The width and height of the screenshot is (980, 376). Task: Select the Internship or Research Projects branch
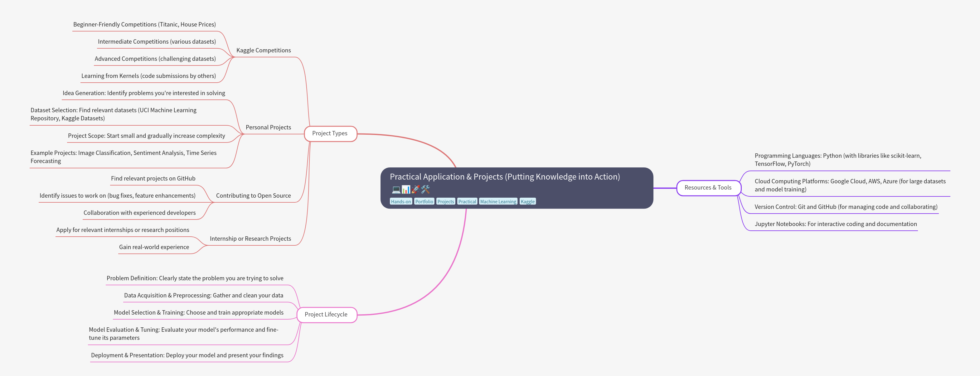click(250, 239)
